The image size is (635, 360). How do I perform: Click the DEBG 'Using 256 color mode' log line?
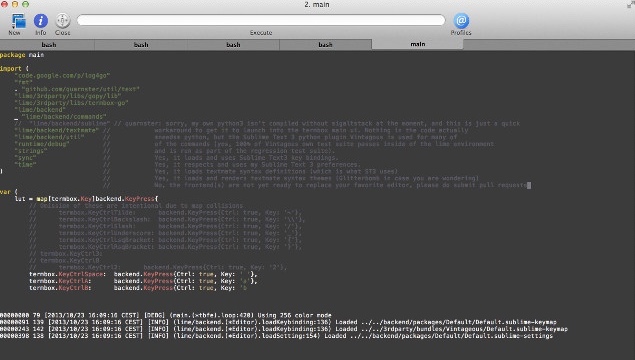point(166,315)
